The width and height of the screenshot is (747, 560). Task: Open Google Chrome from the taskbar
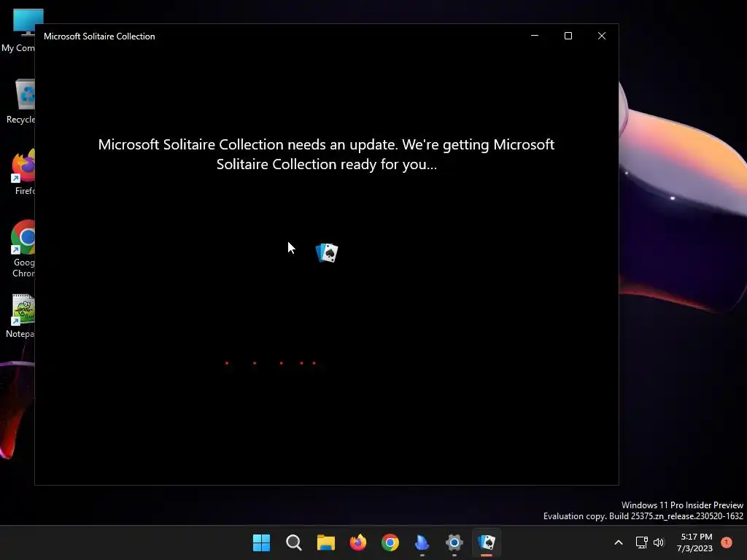coord(390,542)
